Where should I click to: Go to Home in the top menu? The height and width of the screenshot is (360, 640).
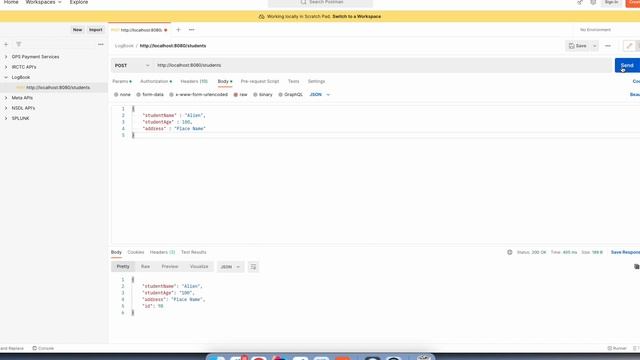(x=11, y=2)
